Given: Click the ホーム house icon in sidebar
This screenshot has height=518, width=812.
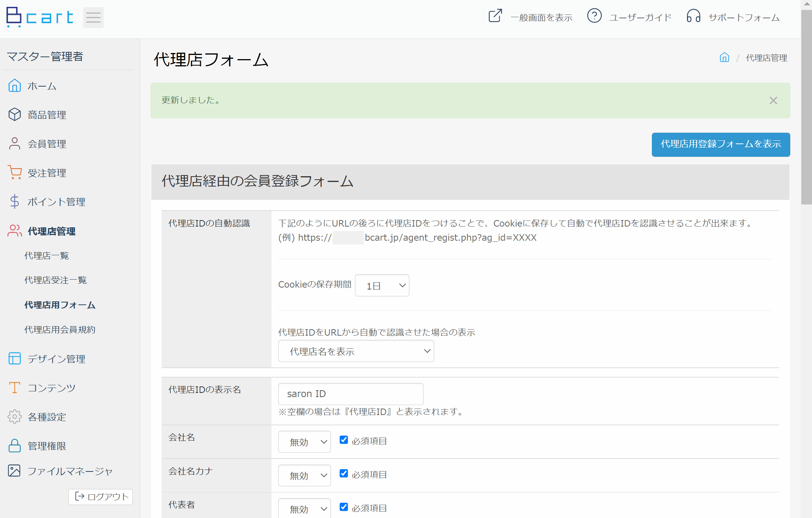Looking at the screenshot, I should (x=14, y=85).
